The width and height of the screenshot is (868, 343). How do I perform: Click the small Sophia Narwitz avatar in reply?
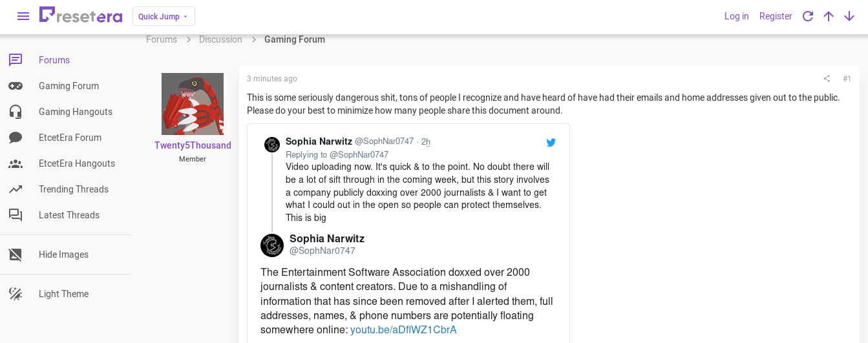click(x=272, y=144)
